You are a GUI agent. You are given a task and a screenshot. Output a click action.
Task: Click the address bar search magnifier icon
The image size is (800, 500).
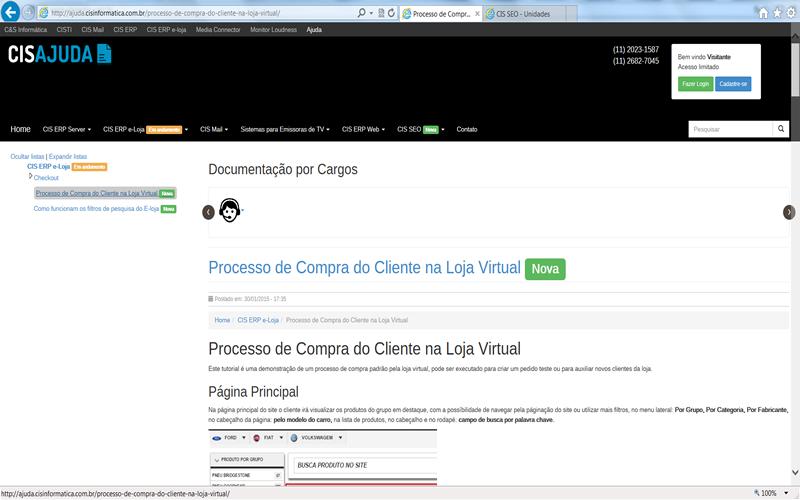(361, 13)
